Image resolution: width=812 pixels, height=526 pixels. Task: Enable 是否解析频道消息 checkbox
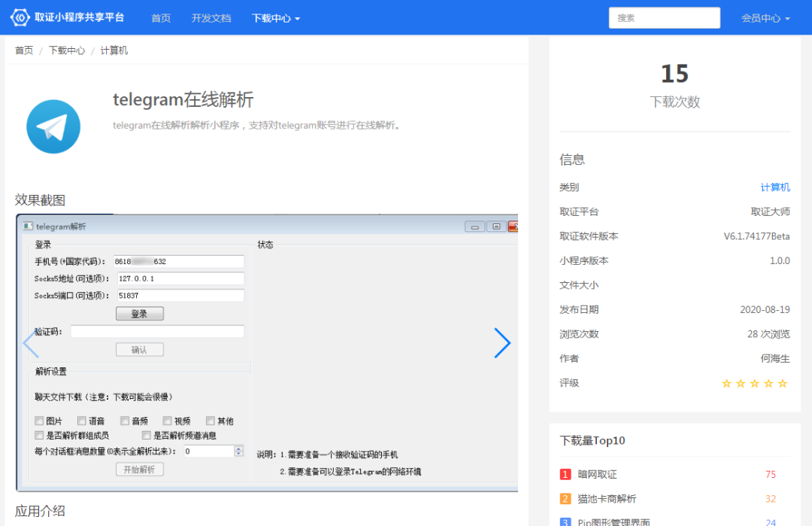point(147,435)
